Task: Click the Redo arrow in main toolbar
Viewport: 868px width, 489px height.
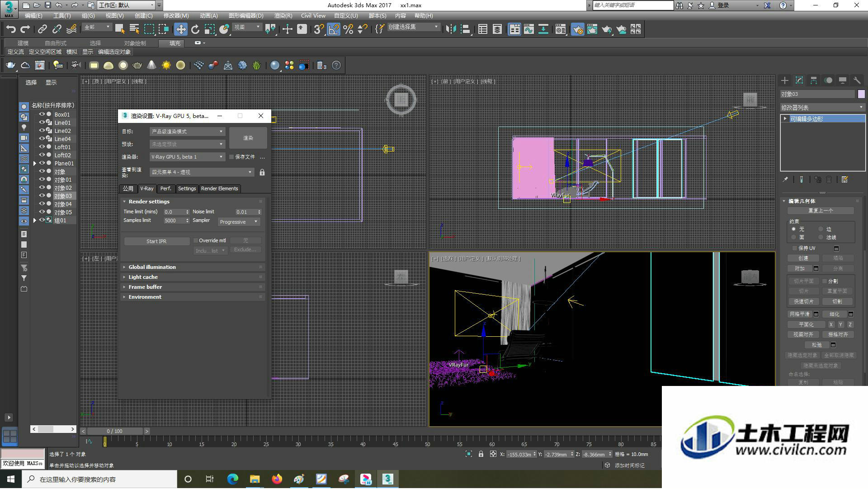Action: tap(25, 29)
